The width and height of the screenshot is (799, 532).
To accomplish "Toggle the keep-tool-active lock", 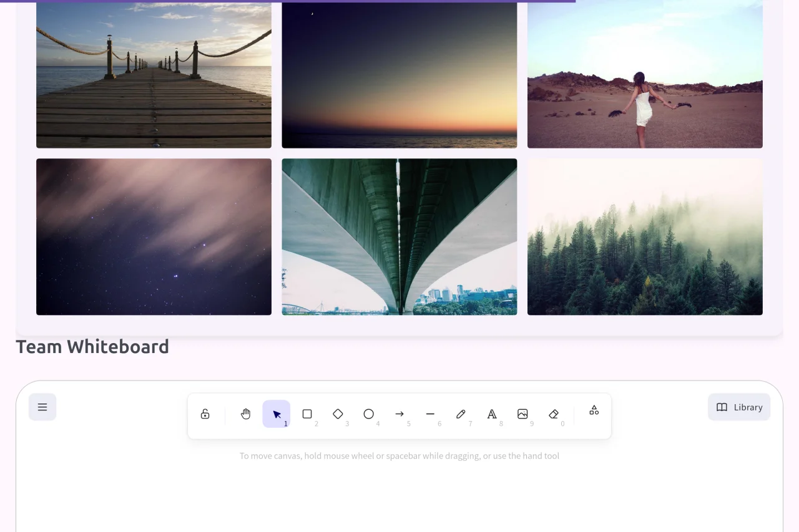I will tap(205, 414).
